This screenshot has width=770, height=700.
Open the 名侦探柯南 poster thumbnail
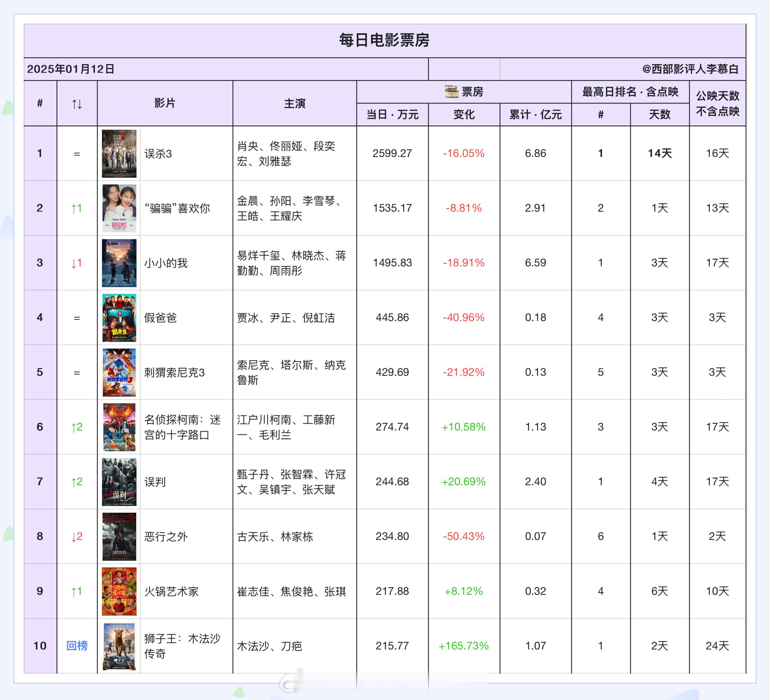point(119,427)
